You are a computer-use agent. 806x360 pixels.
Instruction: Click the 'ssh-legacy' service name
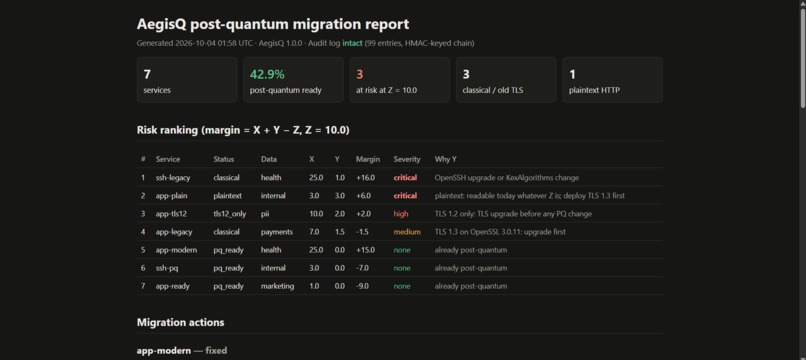173,177
